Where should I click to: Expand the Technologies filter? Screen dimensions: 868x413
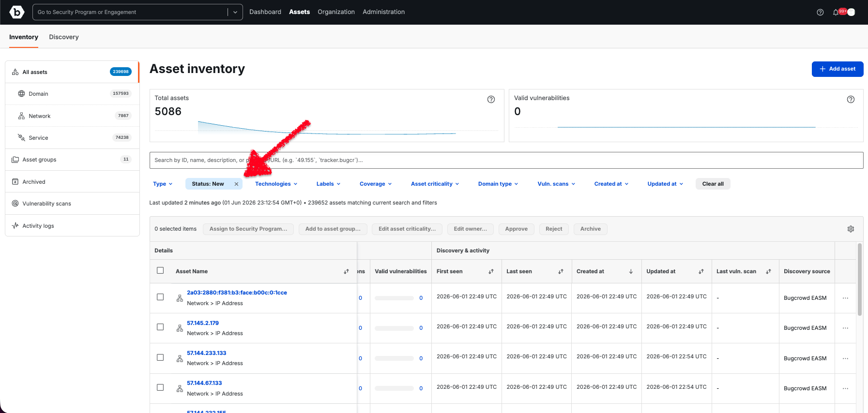pyautogui.click(x=276, y=184)
